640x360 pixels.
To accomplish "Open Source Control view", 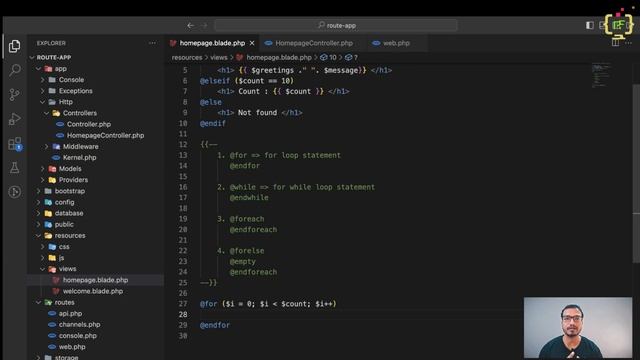I will click(15, 95).
